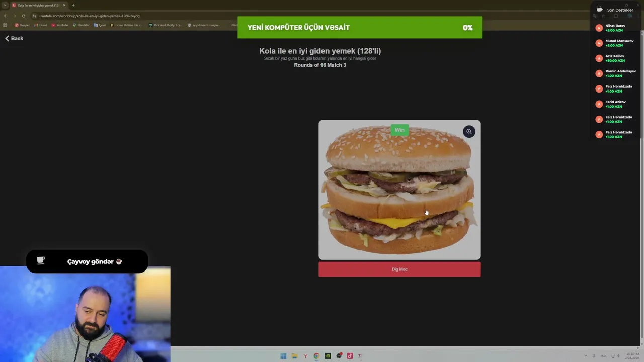Select the 'Kola ile en iyi giden yemek' tab
Viewport: 644px width, 362px height.
coord(39,5)
